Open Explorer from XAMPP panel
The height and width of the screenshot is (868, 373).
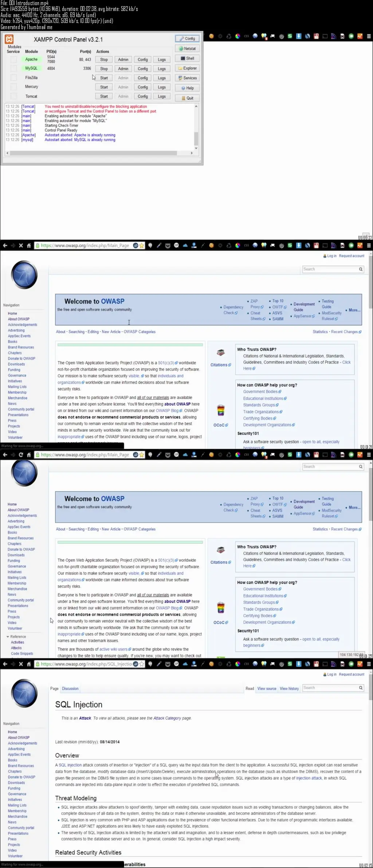(187, 68)
